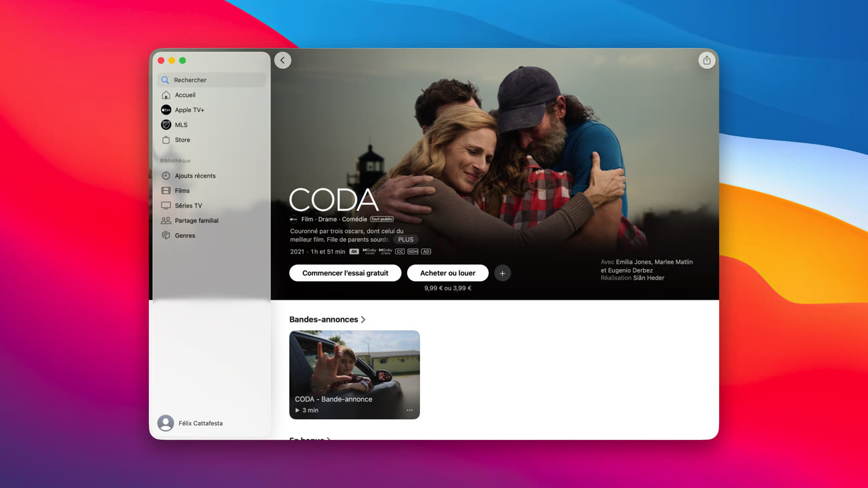
Task: Select the Store bag icon
Action: pyautogui.click(x=166, y=140)
